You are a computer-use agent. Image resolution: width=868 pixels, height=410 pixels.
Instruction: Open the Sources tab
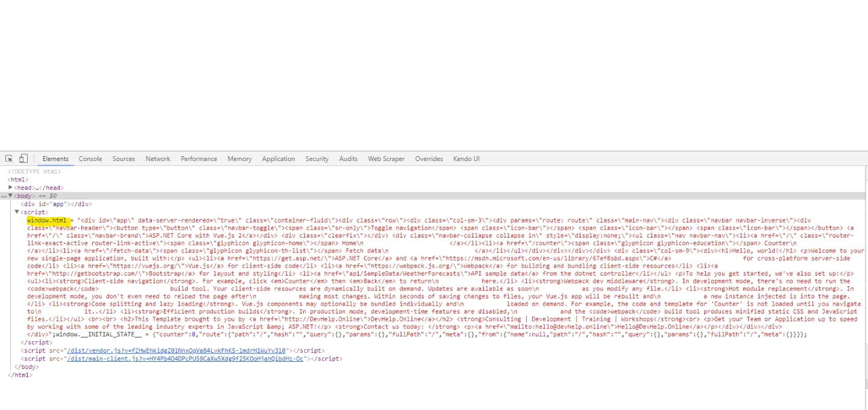[124, 159]
